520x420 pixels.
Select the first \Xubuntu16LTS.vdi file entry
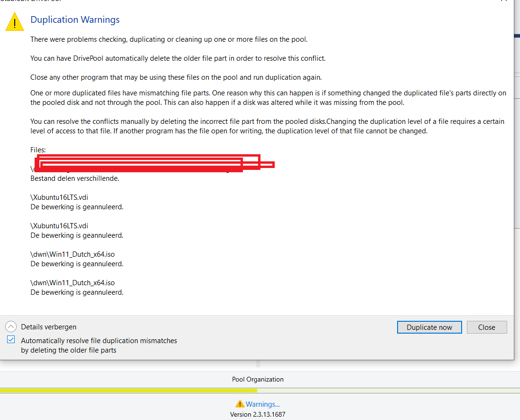point(59,197)
